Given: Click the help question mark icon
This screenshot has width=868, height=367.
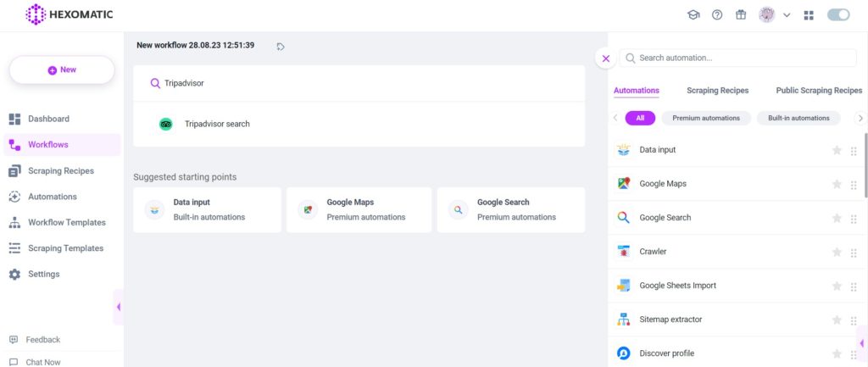Looking at the screenshot, I should (717, 15).
